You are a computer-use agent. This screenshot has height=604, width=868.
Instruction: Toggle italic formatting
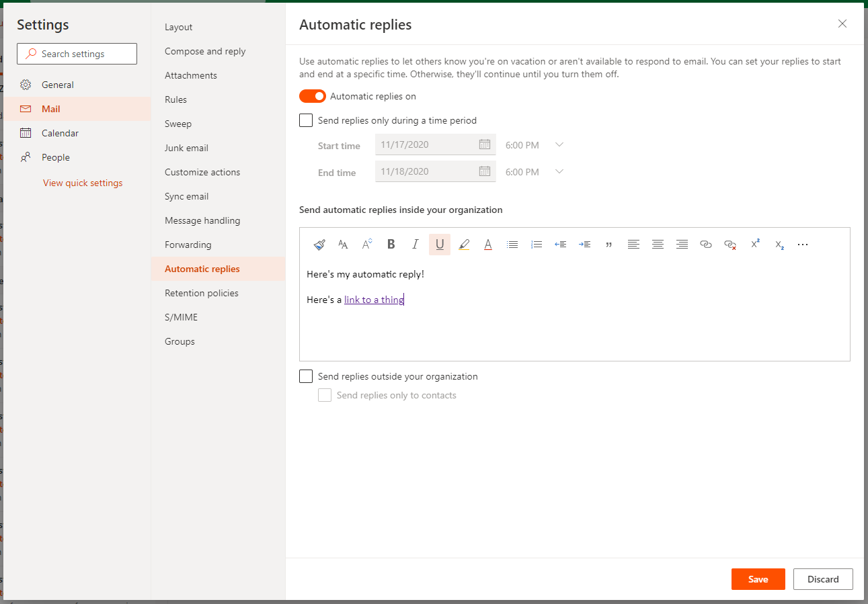(x=416, y=245)
